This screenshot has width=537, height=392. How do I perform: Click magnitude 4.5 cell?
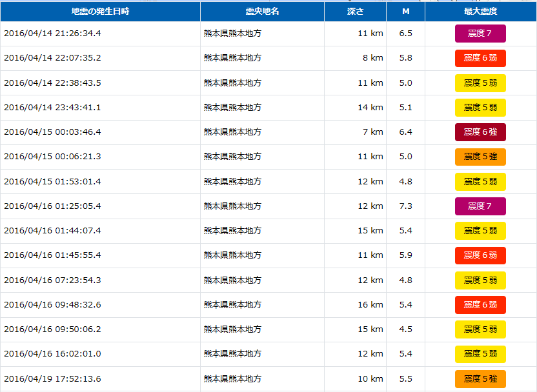(x=406, y=329)
